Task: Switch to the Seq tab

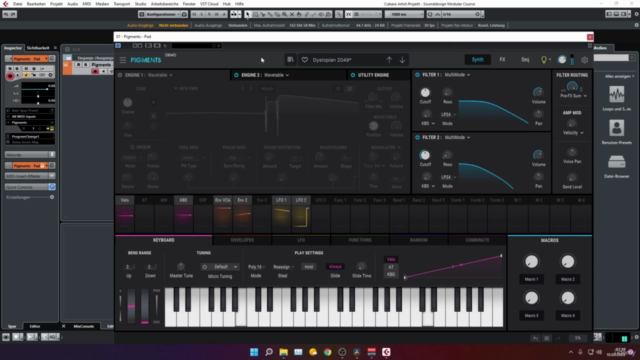Action: (525, 60)
